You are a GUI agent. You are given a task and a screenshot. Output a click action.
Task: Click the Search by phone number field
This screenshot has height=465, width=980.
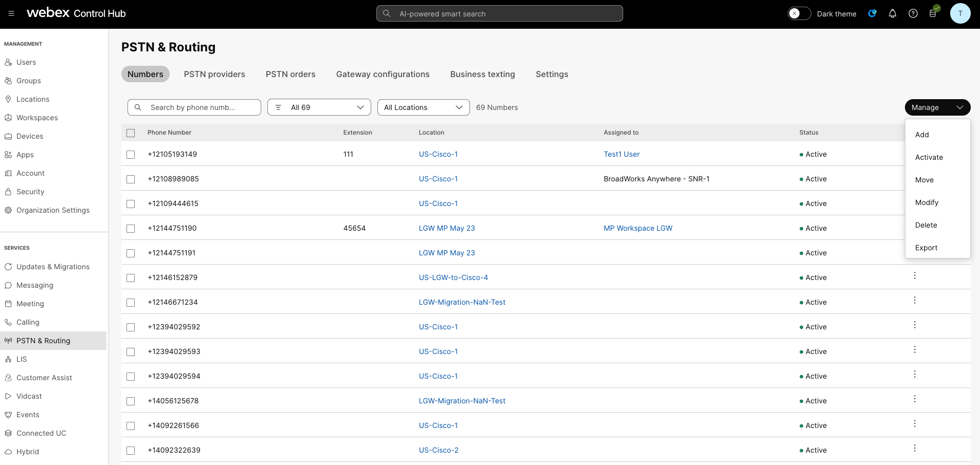[x=194, y=107]
